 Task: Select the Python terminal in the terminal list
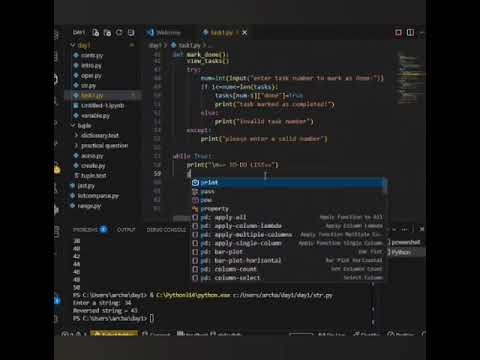pos(405,252)
